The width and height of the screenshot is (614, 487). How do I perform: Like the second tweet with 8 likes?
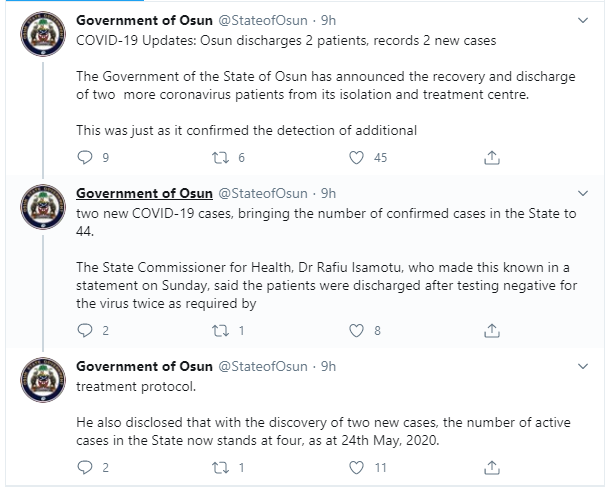[x=356, y=331]
